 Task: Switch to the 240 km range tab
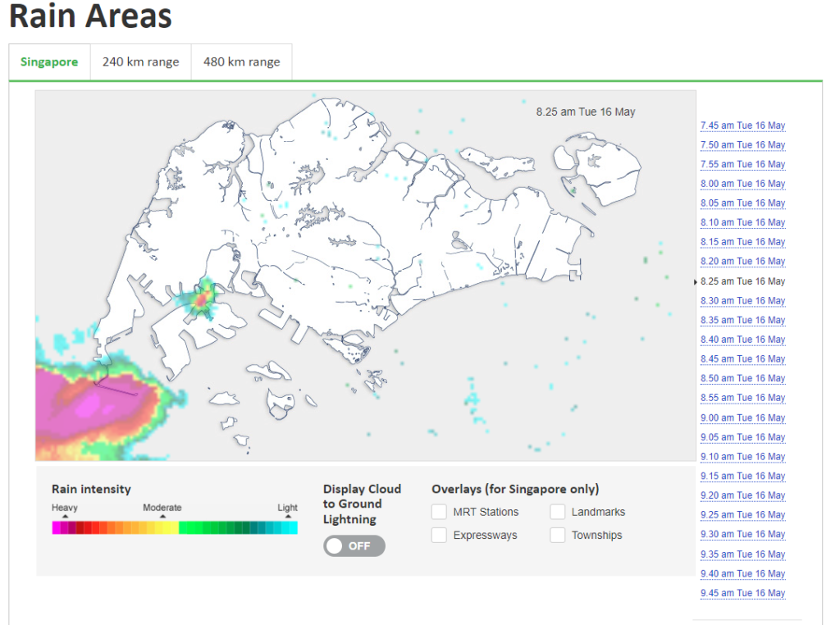(140, 62)
